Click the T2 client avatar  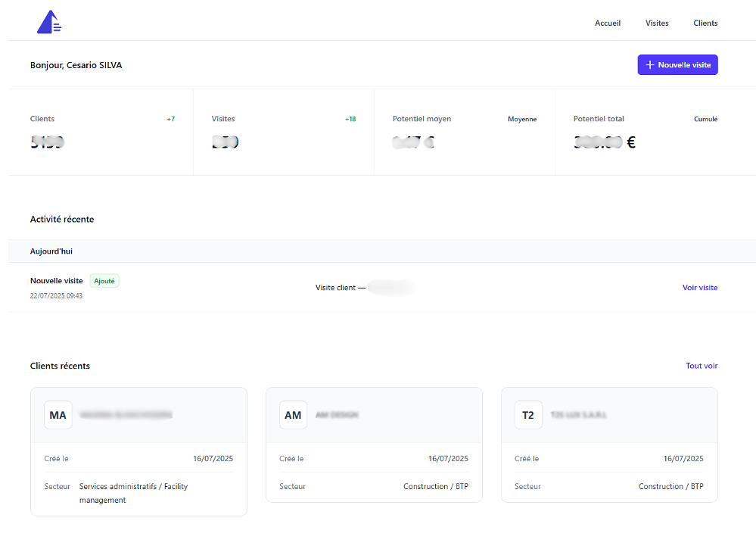click(x=528, y=415)
